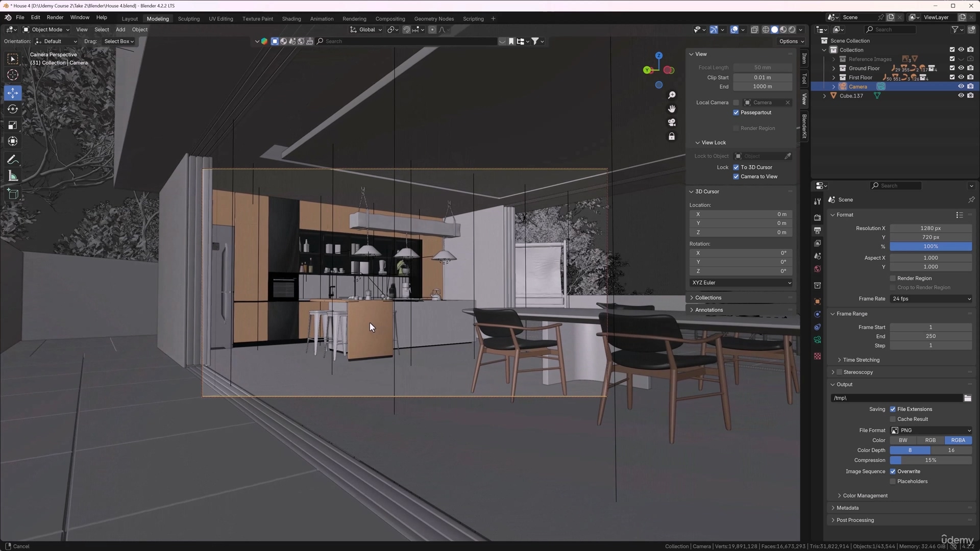Expand the Color Management section
Image resolution: width=980 pixels, height=551 pixels.
865,496
